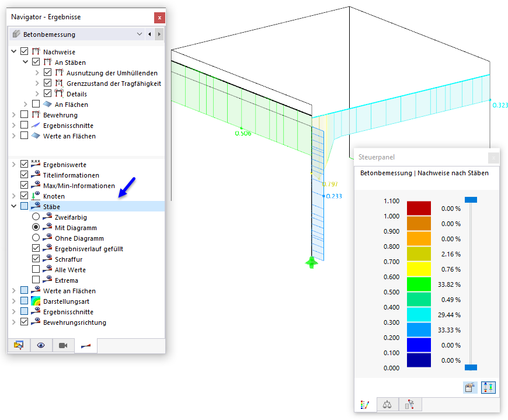
Task: Switch to the Ergebnisse navigator tab with diagram icon
Action: click(86, 345)
